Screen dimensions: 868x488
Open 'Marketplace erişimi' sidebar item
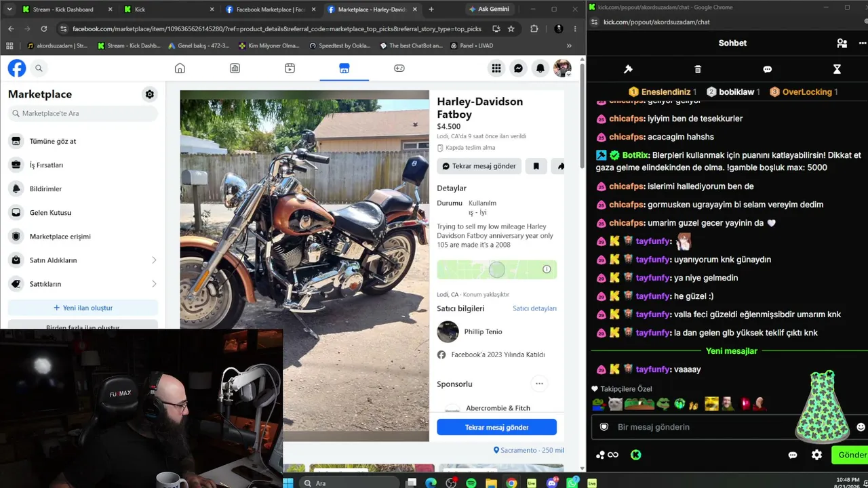click(83, 236)
